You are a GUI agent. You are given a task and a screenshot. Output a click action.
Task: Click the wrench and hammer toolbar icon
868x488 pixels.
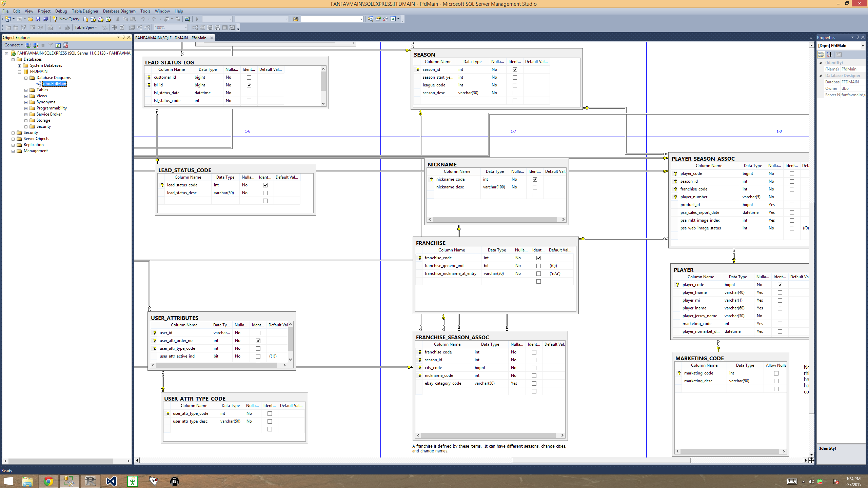click(x=386, y=19)
